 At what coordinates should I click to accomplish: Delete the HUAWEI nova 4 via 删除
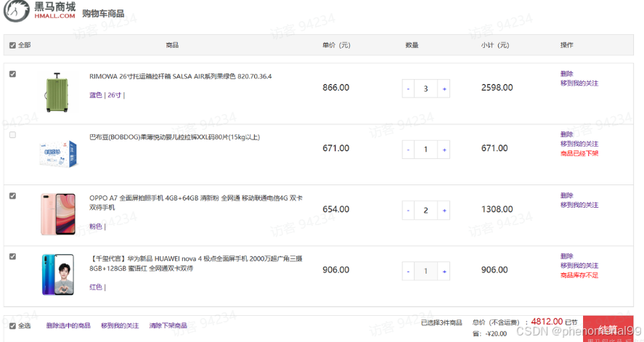(x=566, y=256)
